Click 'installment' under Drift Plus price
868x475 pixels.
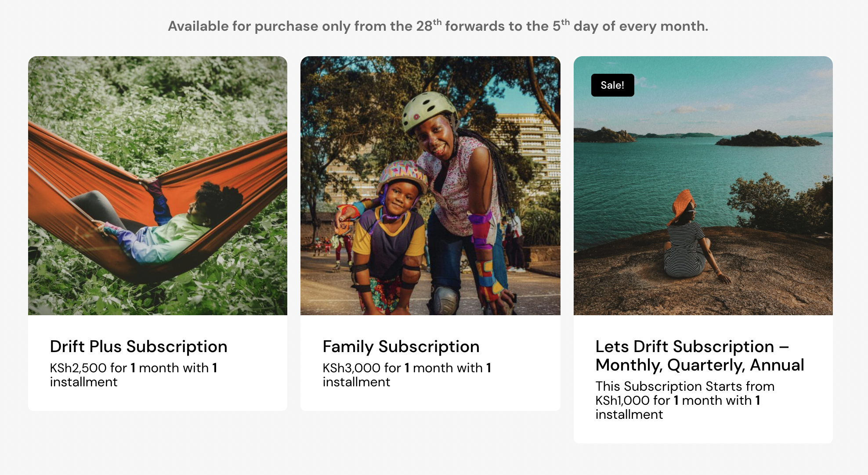point(83,382)
